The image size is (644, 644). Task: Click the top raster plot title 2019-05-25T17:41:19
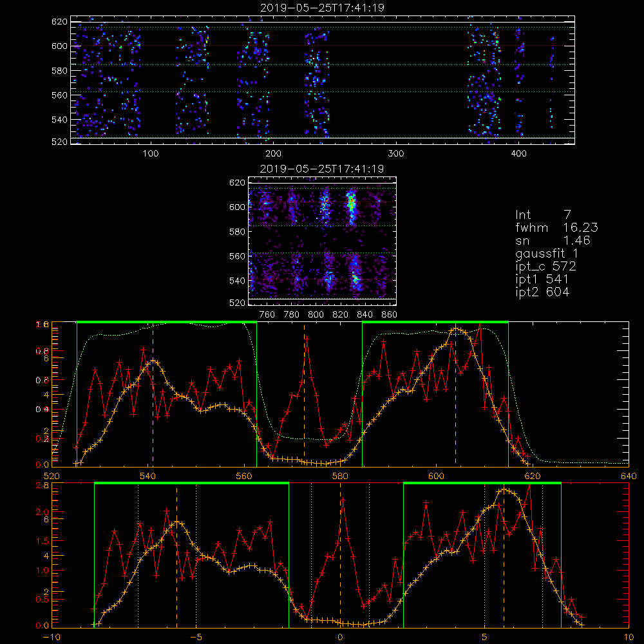(322, 8)
